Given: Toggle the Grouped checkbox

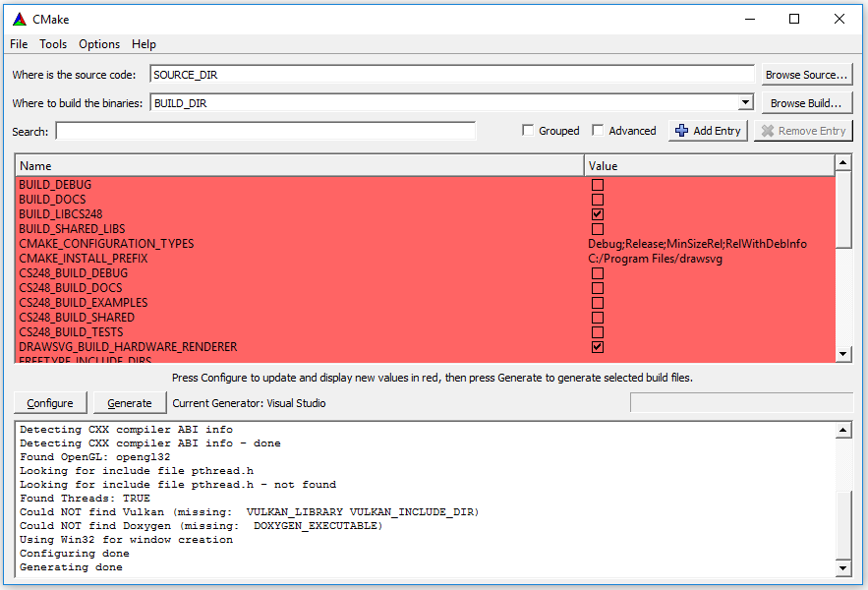Looking at the screenshot, I should pos(528,130).
